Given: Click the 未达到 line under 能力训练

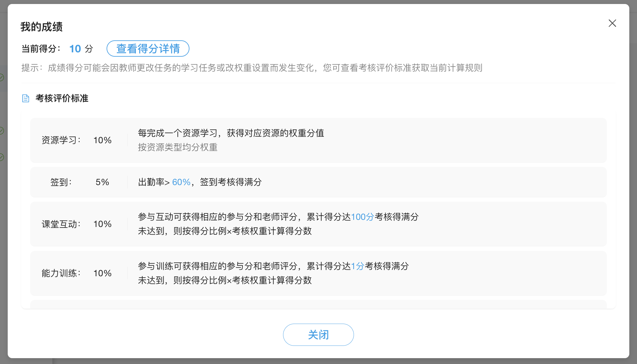Looking at the screenshot, I should [225, 280].
